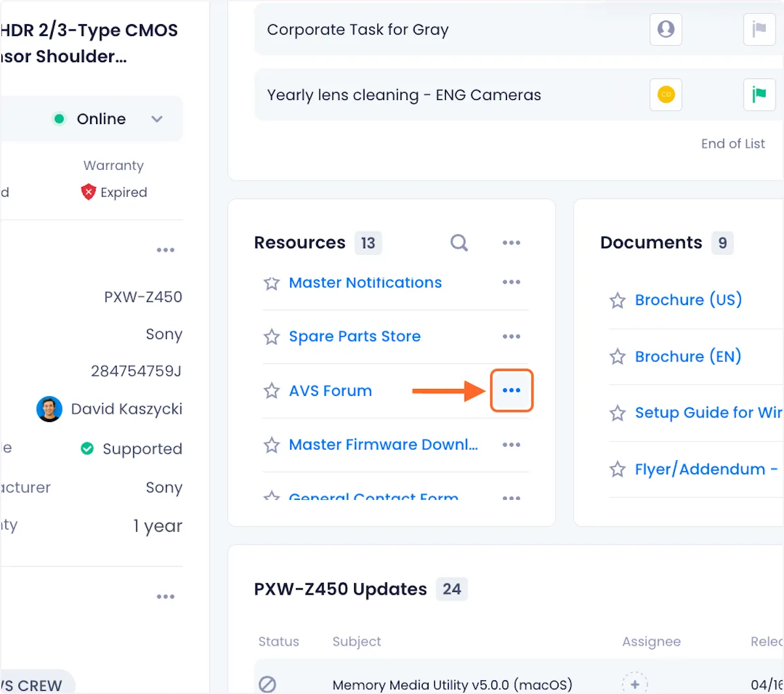The image size is (784, 694).
Task: Search resources with the magnifier icon
Action: click(459, 242)
